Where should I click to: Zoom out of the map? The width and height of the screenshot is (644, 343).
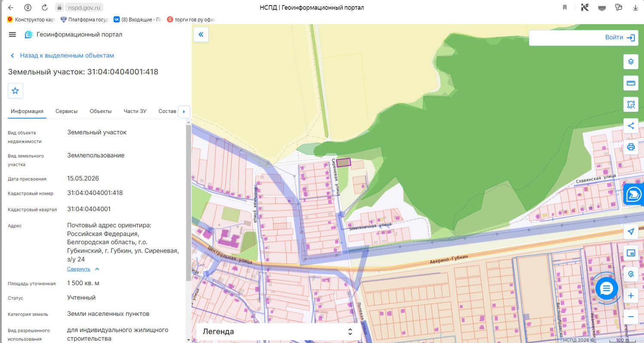click(x=631, y=317)
